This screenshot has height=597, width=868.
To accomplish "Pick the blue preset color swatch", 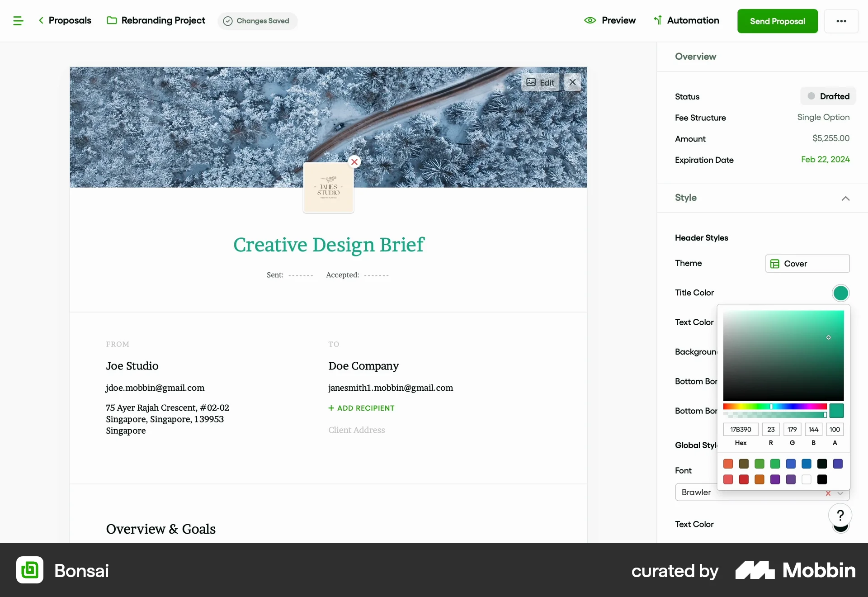I will tap(790, 464).
